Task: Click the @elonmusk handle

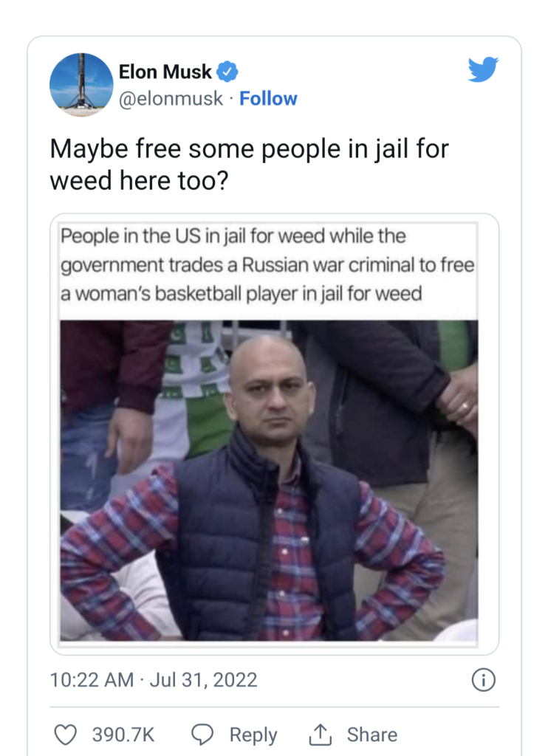Action: coord(171,99)
